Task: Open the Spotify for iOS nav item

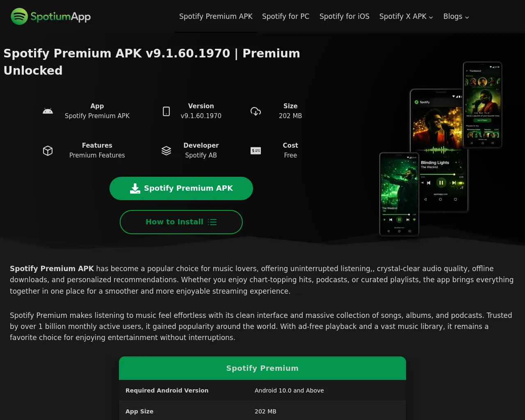Action: click(x=345, y=16)
